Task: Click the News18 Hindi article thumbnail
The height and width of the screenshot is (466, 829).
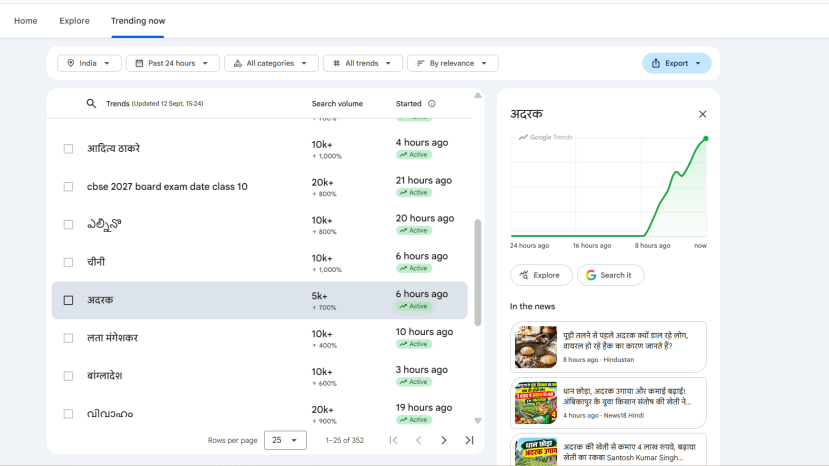Action: (536, 403)
